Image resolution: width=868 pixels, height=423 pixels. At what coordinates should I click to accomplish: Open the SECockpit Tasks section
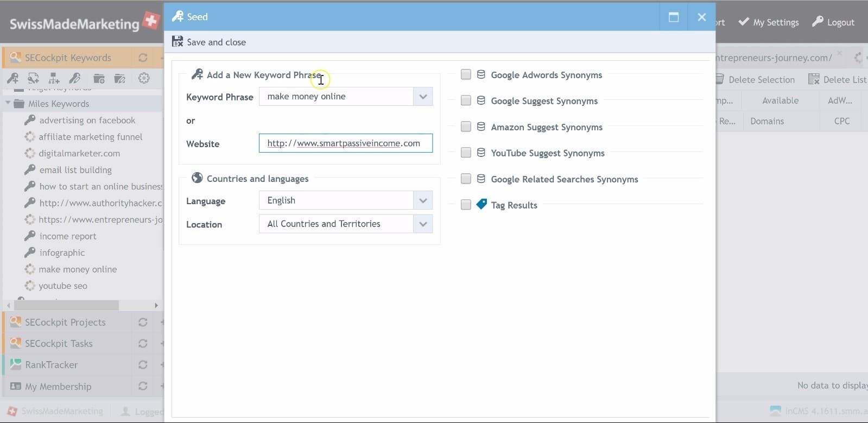[x=59, y=343]
